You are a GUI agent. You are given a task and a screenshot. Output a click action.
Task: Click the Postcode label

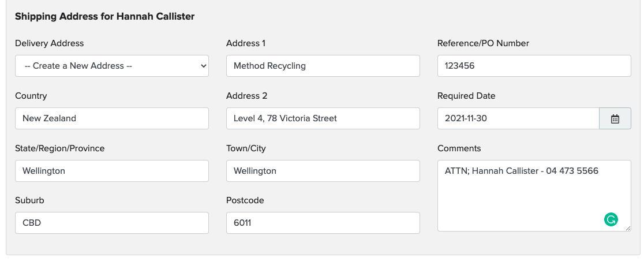[x=245, y=200]
